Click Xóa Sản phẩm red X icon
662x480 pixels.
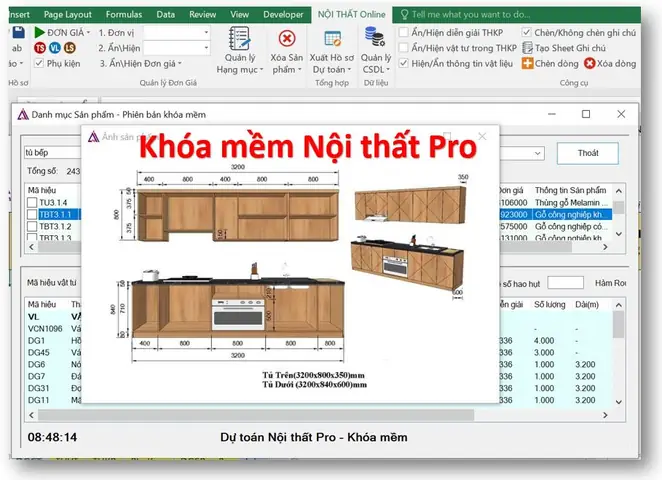pos(287,39)
